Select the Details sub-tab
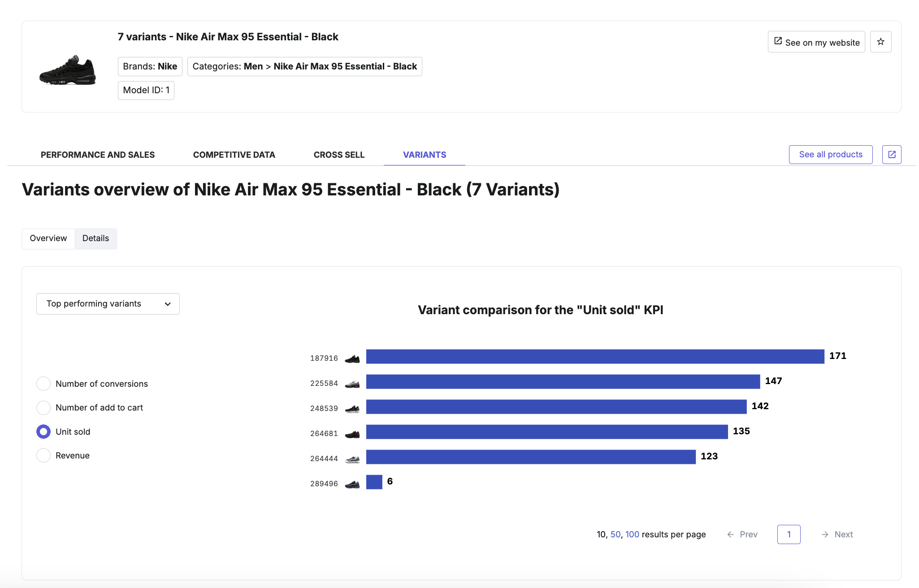The image size is (919, 588). point(95,238)
